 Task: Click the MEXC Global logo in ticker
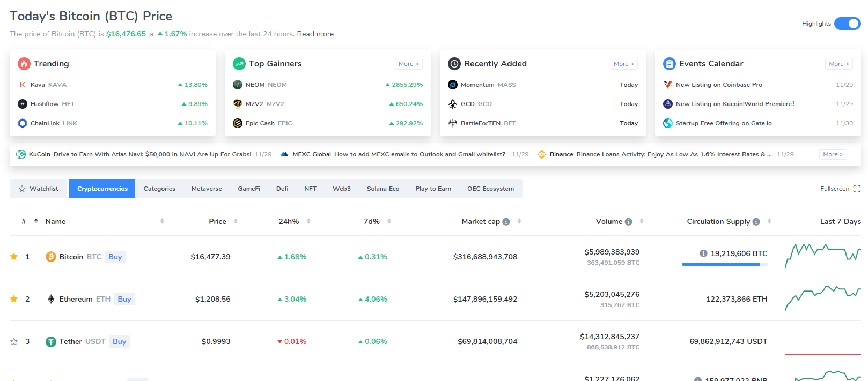coord(285,154)
